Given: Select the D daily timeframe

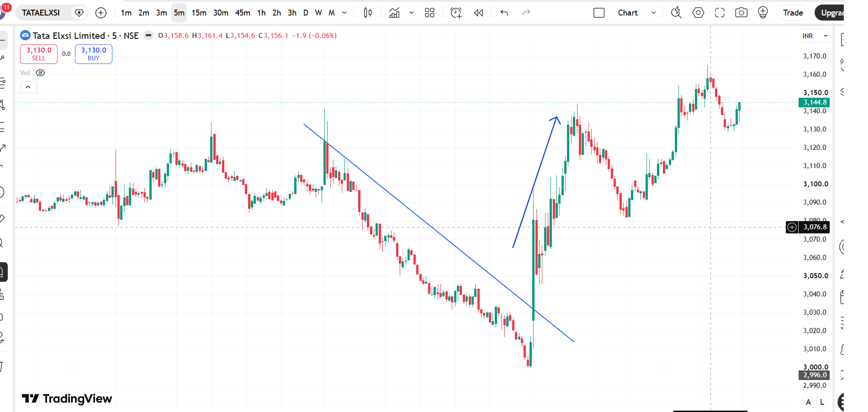Looking at the screenshot, I should (306, 13).
